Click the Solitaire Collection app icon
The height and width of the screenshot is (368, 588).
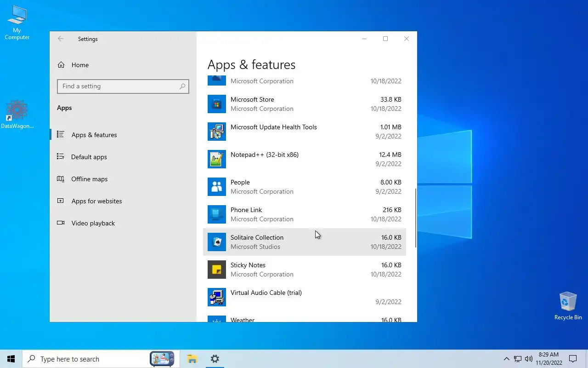coord(217,242)
